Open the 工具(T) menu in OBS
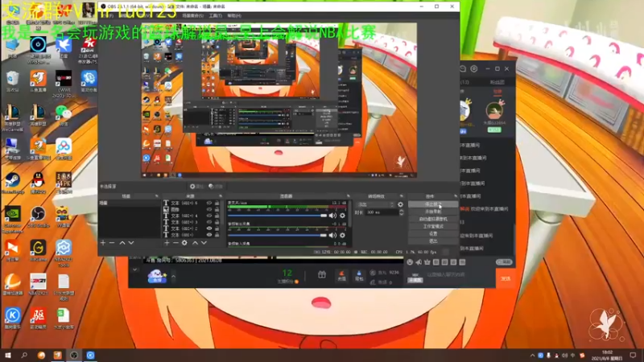 [215, 15]
